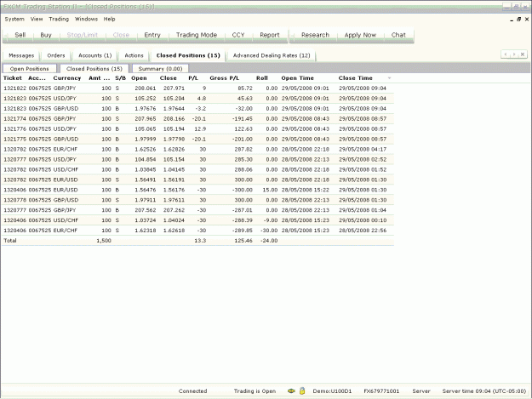Select the Summary (0.00) sub-tab
This screenshot has height=399, width=532.
pyautogui.click(x=161, y=69)
